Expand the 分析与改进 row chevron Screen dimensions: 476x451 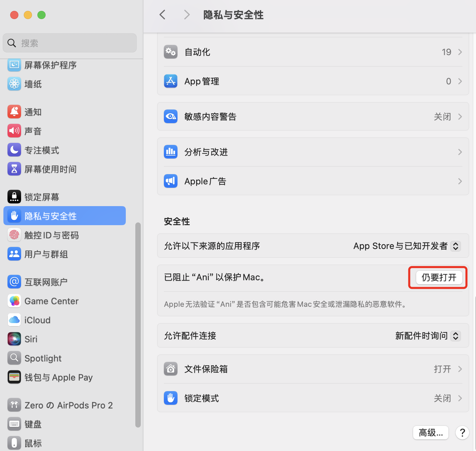460,152
